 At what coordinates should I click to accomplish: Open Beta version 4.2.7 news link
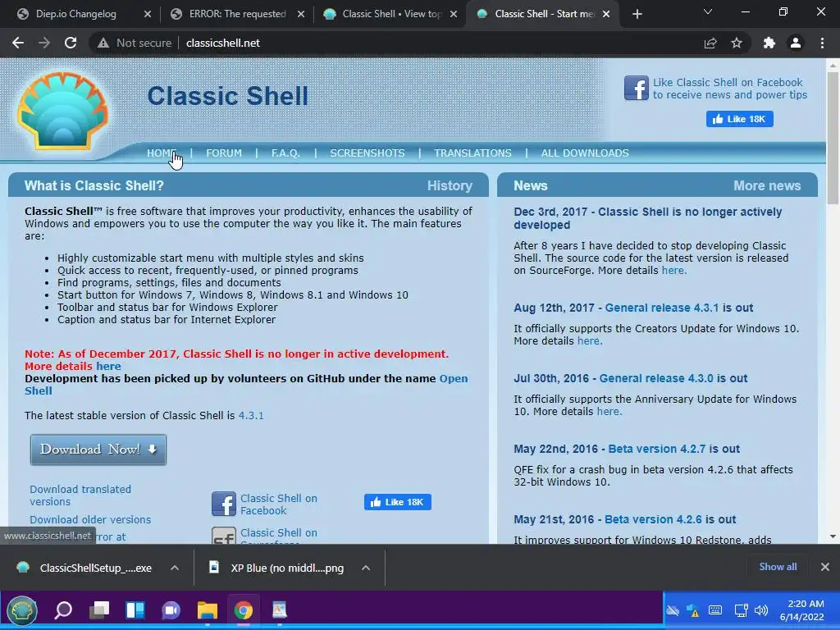[x=657, y=449]
